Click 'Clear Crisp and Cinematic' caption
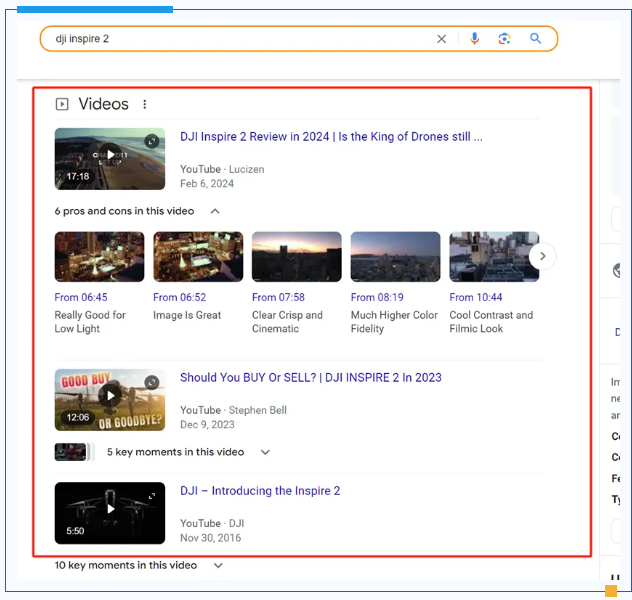The width and height of the screenshot is (632, 600). click(x=287, y=322)
